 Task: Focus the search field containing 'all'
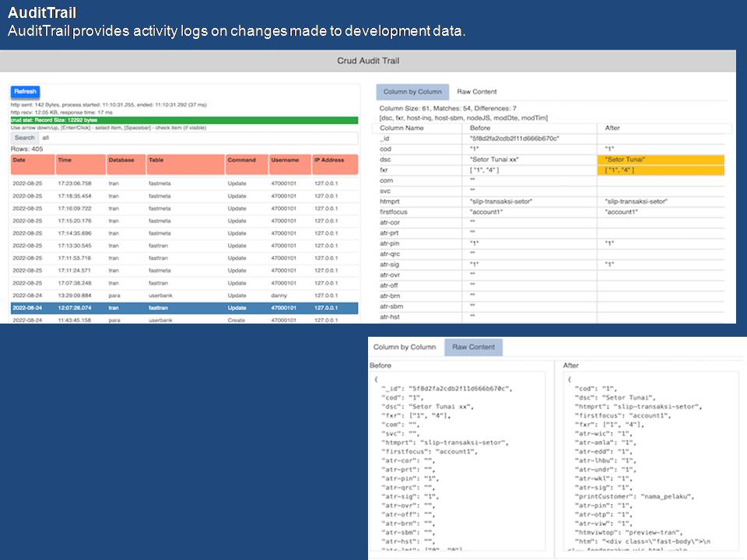pos(198,138)
